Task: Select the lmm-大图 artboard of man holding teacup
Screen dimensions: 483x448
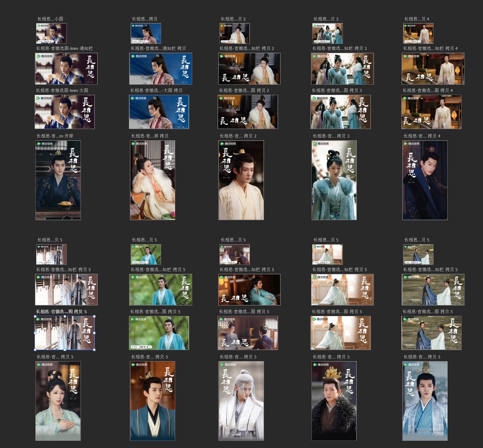Action: click(65, 112)
